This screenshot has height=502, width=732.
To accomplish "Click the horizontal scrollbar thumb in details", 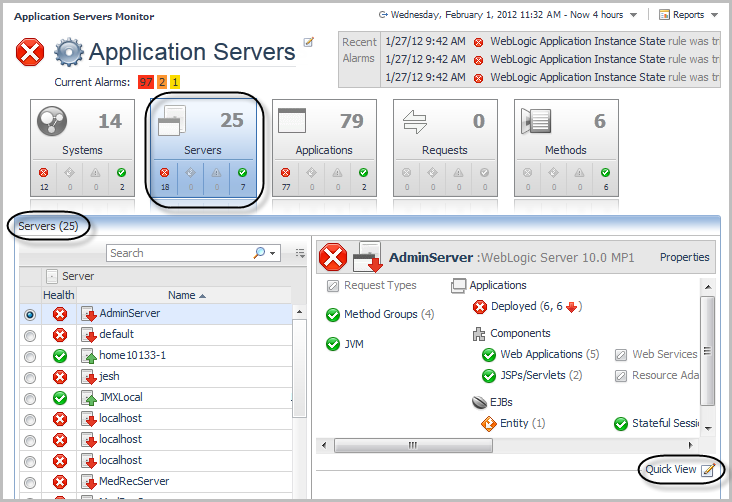I will pyautogui.click(x=413, y=445).
